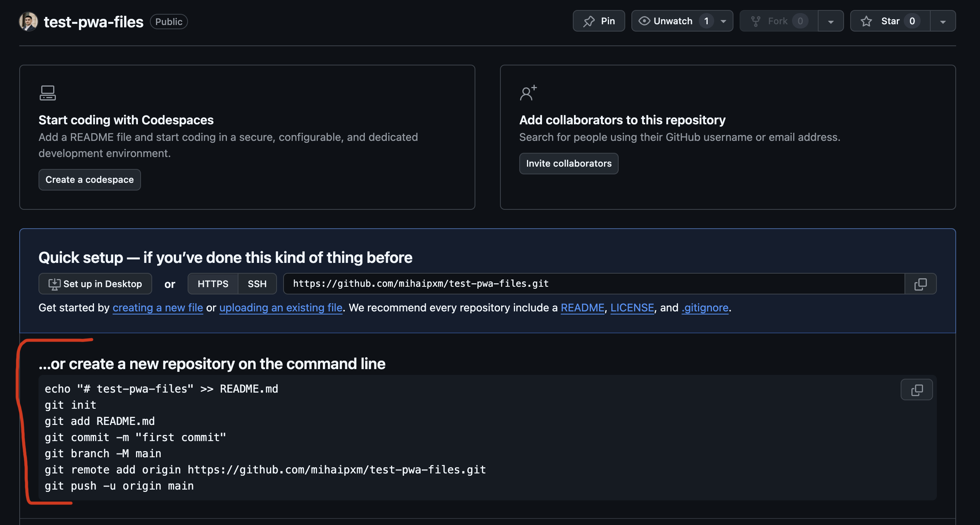The height and width of the screenshot is (525, 980).
Task: Click the 'Quick setup' heading text
Action: (x=225, y=257)
